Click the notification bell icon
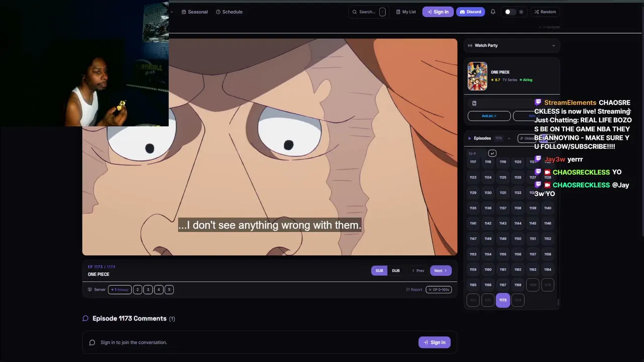Screen dimensions: 644x362 (493, 12)
